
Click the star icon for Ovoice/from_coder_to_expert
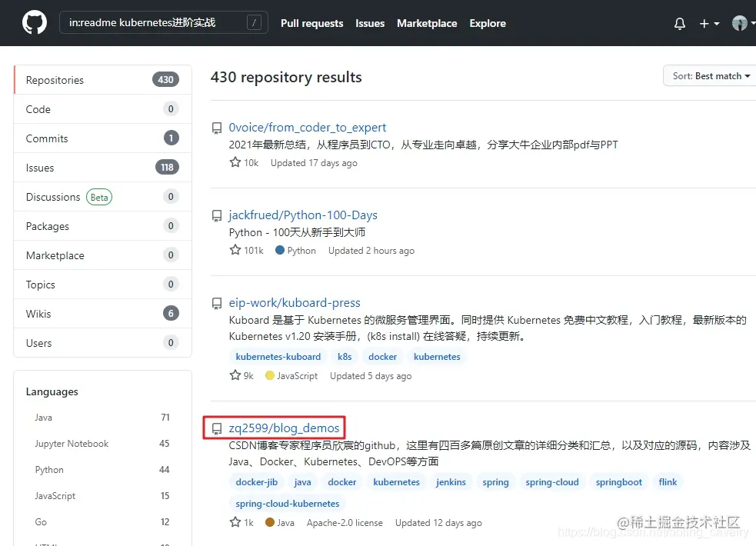[235, 162]
